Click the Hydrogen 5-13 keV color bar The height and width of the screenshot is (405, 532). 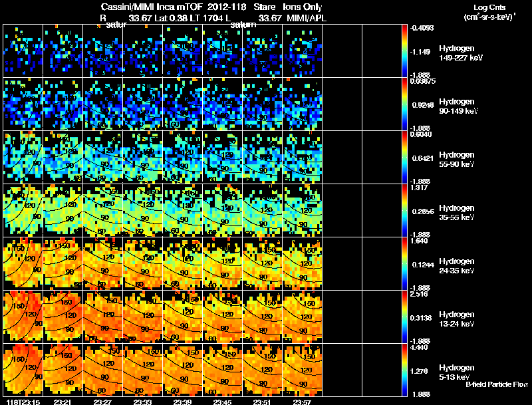(404, 370)
